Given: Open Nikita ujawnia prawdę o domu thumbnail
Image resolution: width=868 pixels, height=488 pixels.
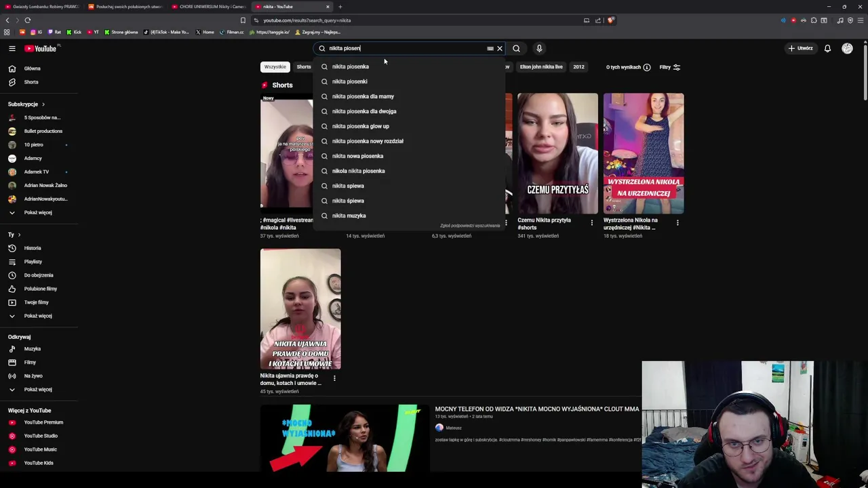Looking at the screenshot, I should pos(300,309).
